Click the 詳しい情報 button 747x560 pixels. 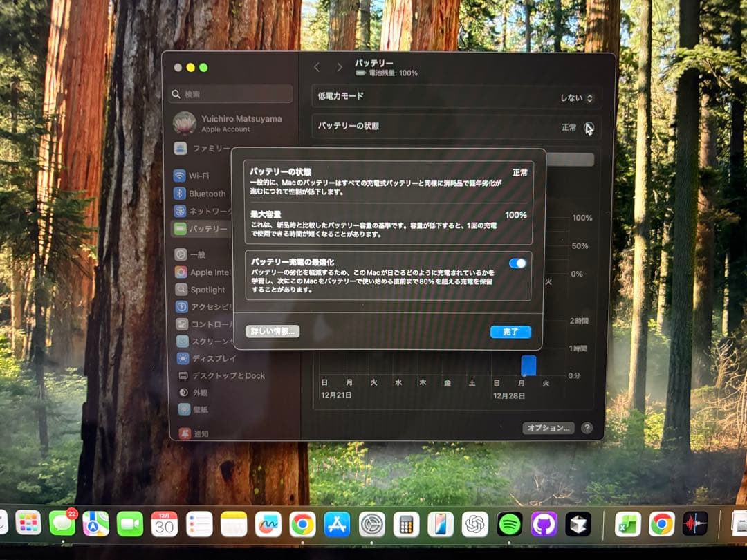(272, 331)
